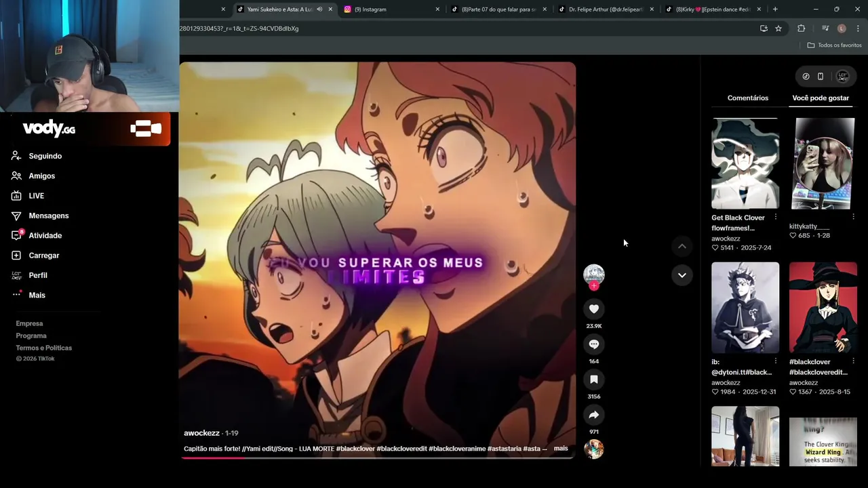Switch to the Dr. Felipe Arthur tab
The height and width of the screenshot is (488, 868).
pos(605,9)
